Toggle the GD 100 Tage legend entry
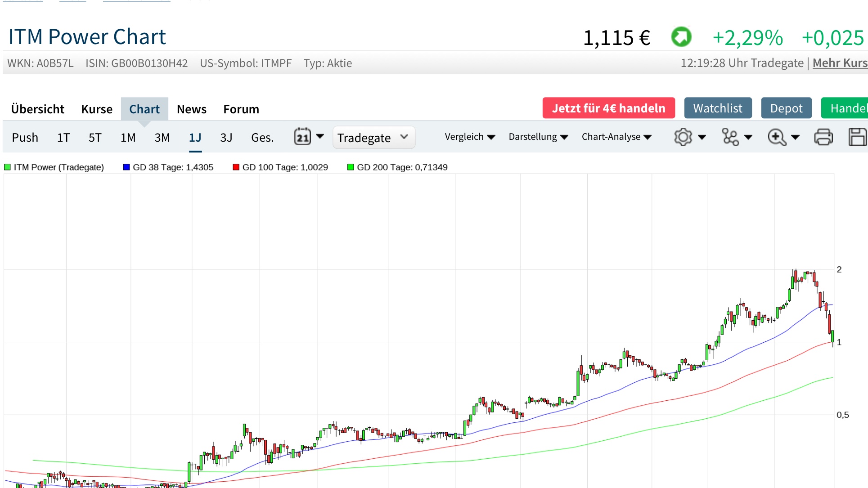The image size is (868, 488). pos(280,167)
